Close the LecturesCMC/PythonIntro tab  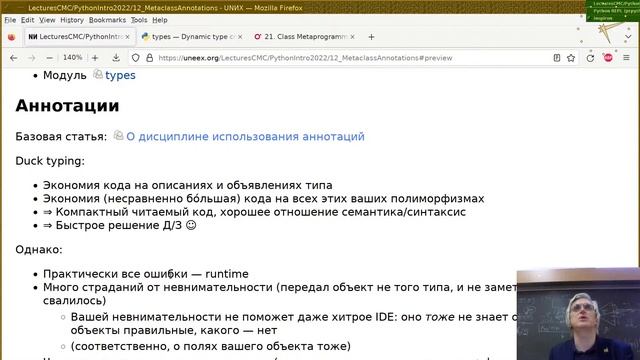[127, 37]
